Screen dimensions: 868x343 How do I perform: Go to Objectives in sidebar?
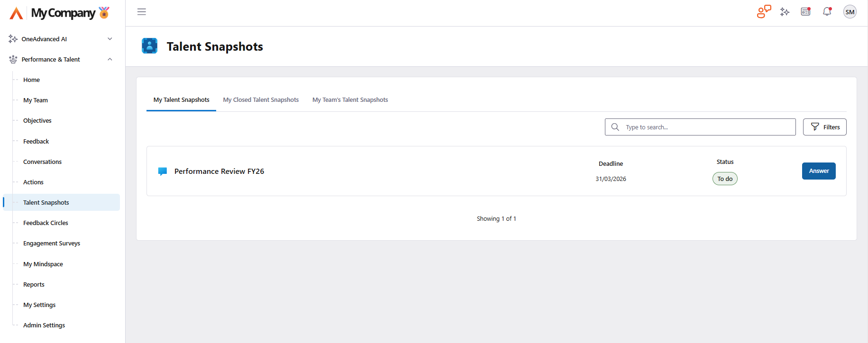pos(37,121)
